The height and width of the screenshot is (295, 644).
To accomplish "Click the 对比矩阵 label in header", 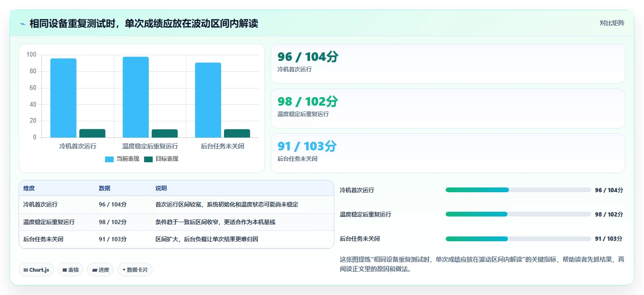I will [612, 23].
